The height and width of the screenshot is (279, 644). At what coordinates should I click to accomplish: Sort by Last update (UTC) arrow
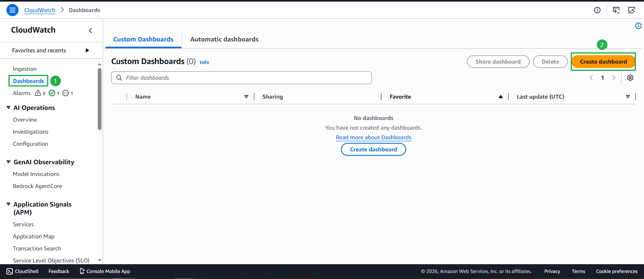pos(628,97)
